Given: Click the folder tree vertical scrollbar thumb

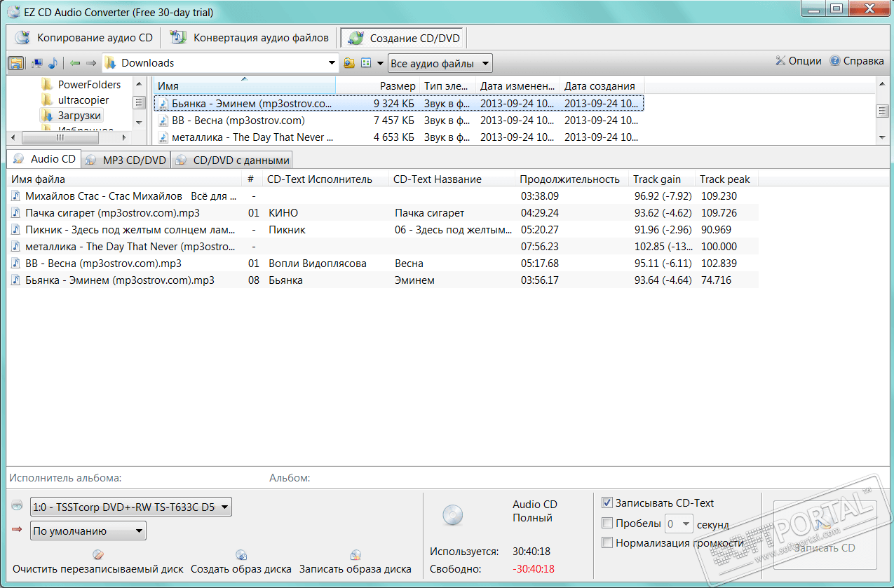Looking at the screenshot, I should [x=138, y=102].
